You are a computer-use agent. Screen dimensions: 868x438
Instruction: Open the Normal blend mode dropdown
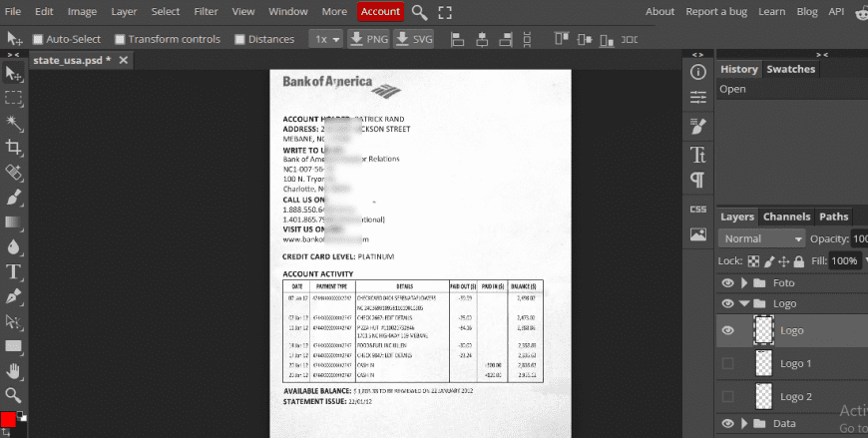(x=761, y=238)
